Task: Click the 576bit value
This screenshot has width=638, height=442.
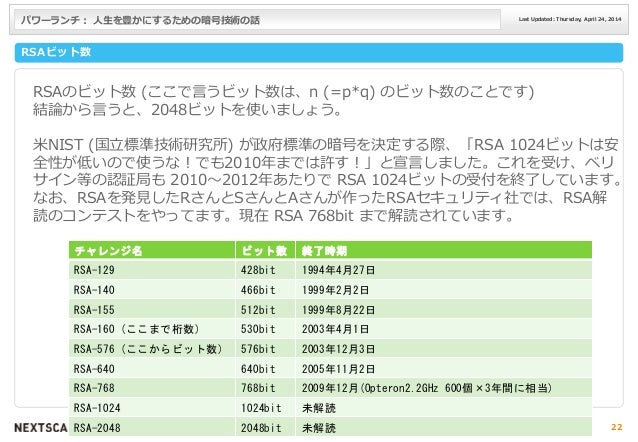Action: coord(258,349)
